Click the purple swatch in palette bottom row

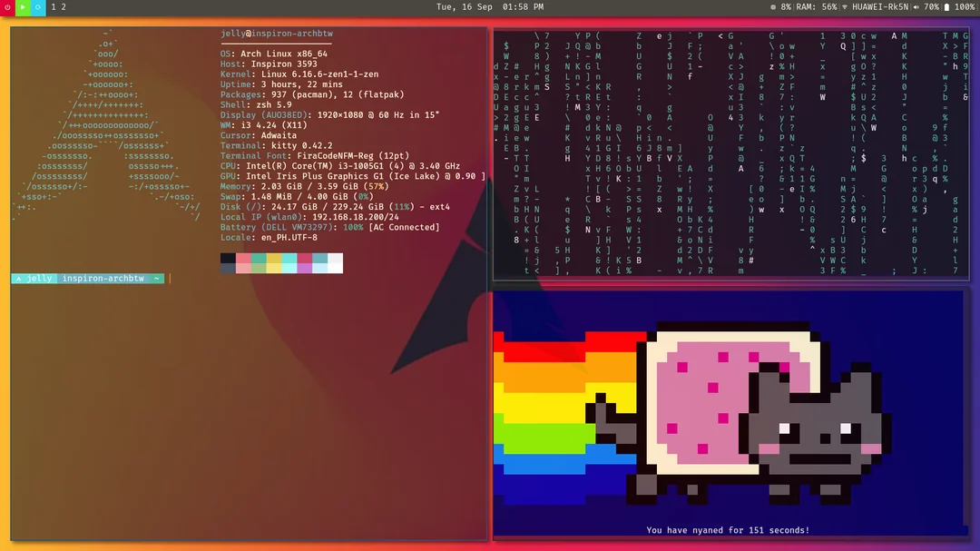click(x=304, y=269)
